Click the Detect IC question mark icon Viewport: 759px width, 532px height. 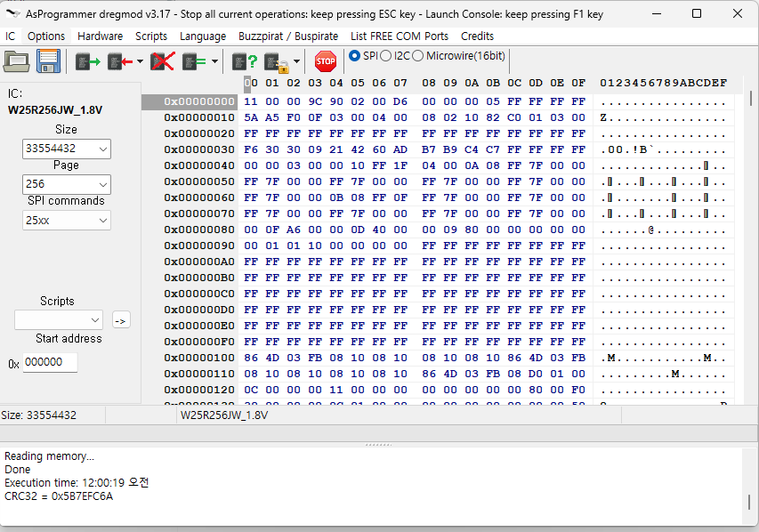click(244, 61)
